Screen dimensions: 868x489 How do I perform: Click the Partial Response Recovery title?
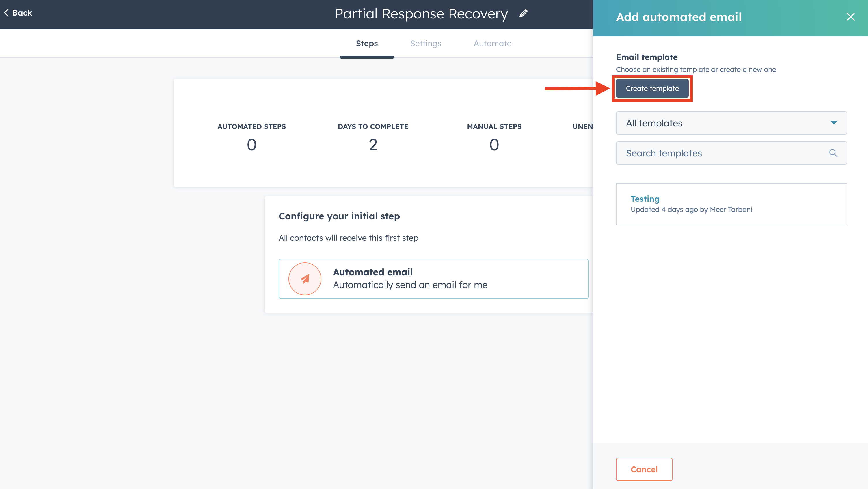point(421,14)
